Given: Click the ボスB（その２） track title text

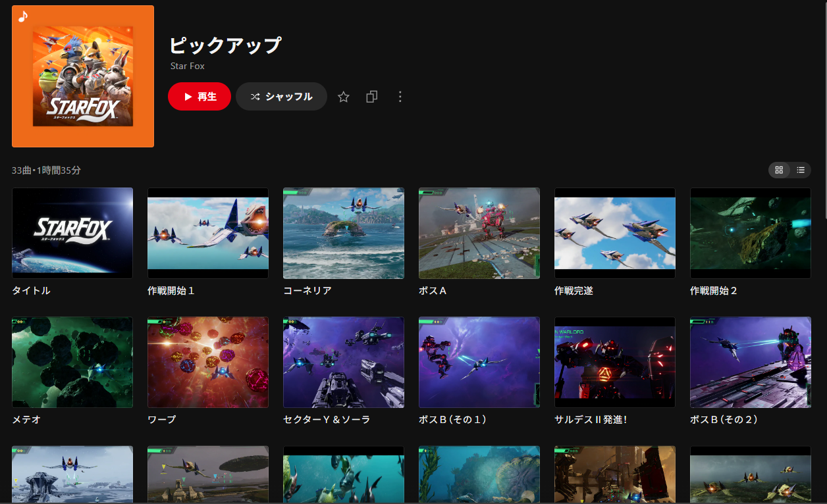Looking at the screenshot, I should pyautogui.click(x=724, y=419).
